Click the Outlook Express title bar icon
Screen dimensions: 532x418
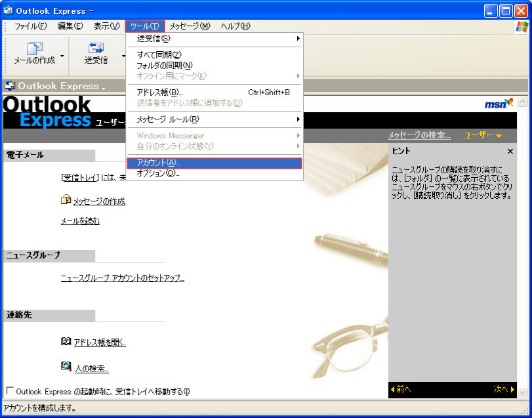coord(9,10)
